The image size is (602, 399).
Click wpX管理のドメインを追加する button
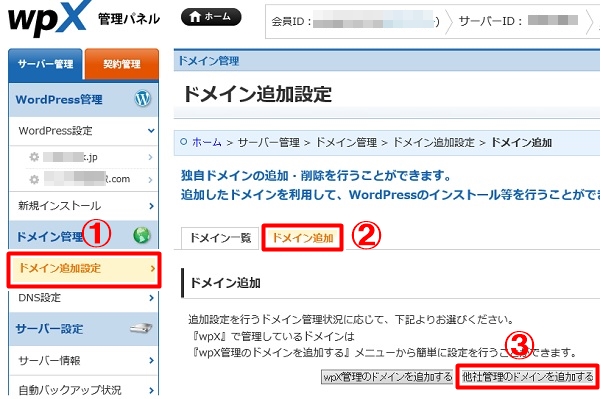pos(387,377)
